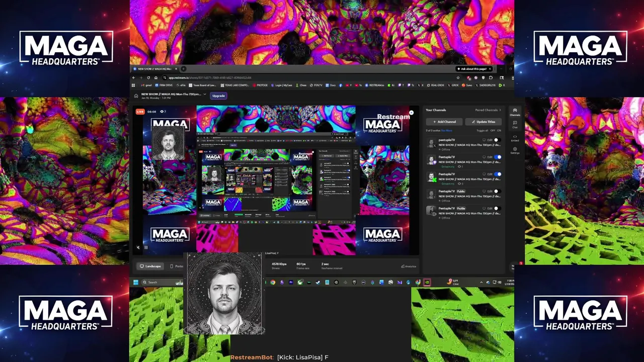Open the Chat sidebar panel icon

(x=515, y=124)
